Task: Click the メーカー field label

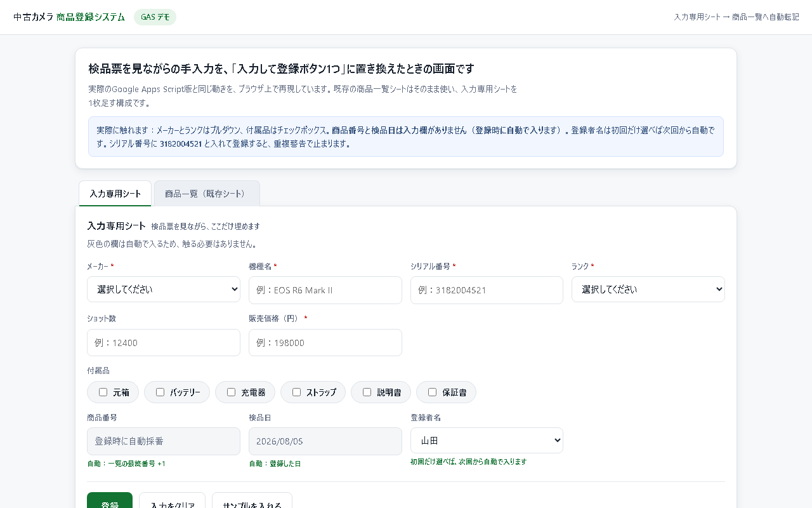Action: 101,266
